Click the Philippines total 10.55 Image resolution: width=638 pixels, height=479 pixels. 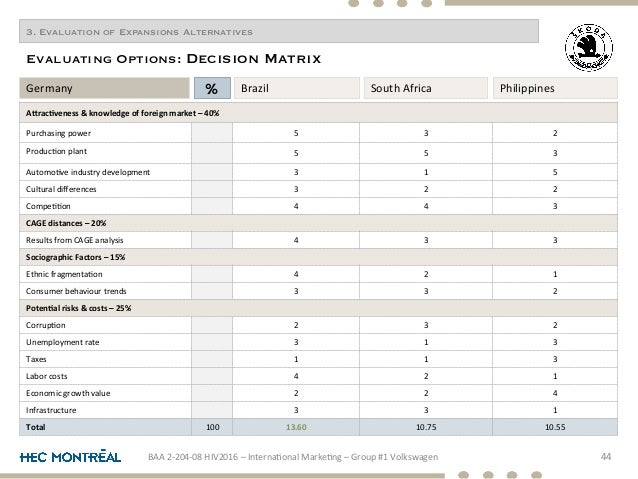click(555, 427)
